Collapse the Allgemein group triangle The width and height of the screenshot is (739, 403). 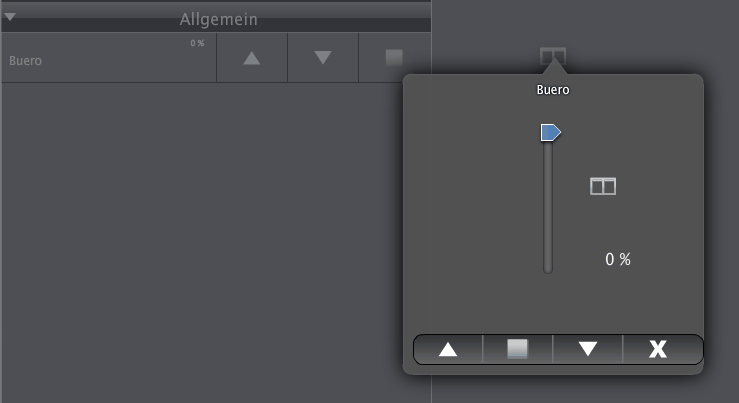click(10, 16)
